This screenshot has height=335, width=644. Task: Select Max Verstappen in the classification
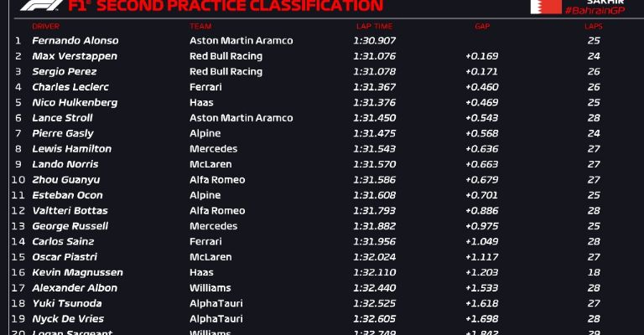(x=75, y=56)
